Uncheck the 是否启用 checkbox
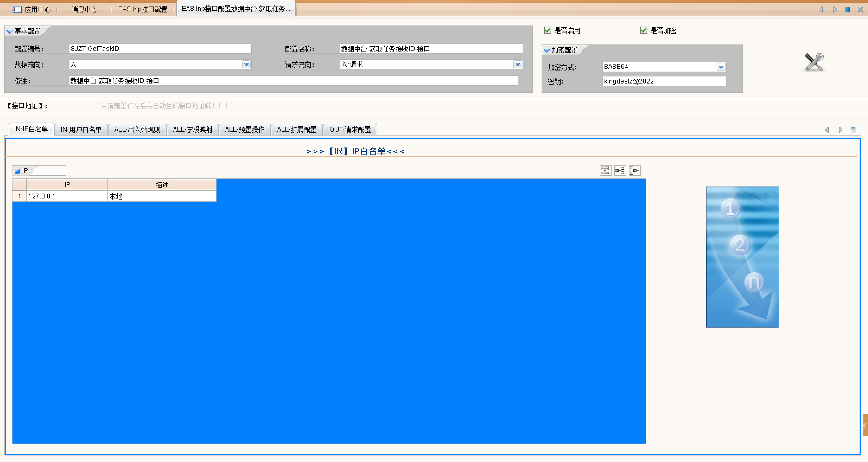This screenshot has width=868, height=462. [548, 30]
